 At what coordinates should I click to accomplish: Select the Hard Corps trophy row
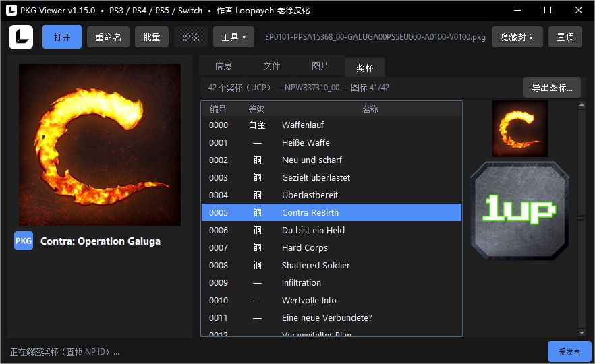coord(331,247)
